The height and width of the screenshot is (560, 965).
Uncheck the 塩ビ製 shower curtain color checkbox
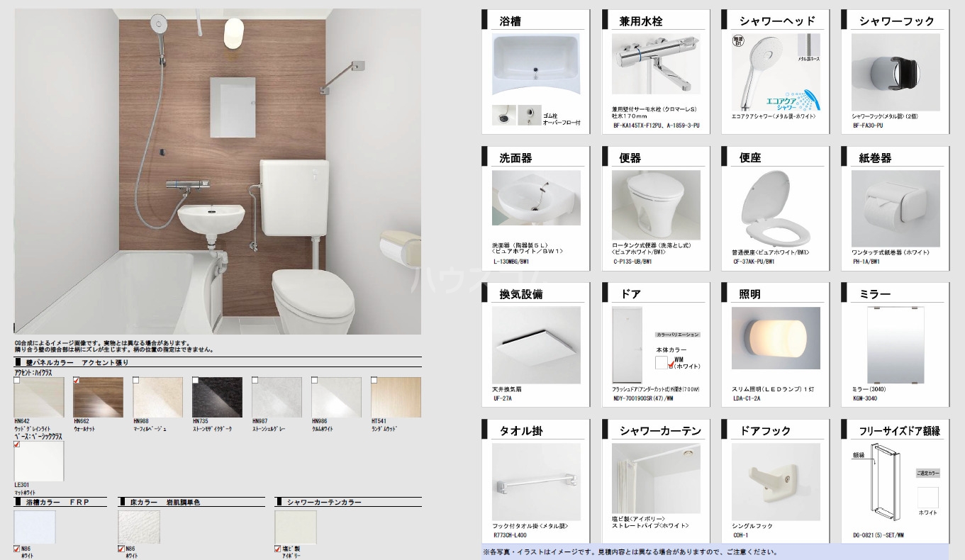coord(278,548)
